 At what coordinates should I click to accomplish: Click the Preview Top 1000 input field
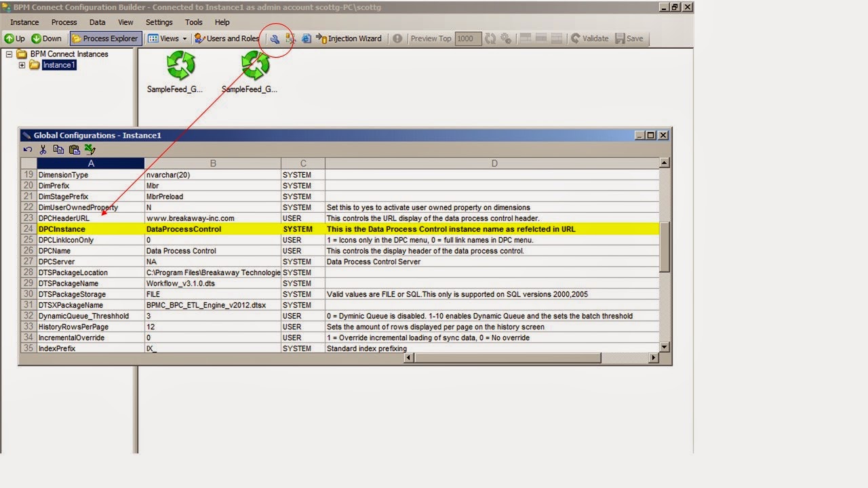[468, 39]
